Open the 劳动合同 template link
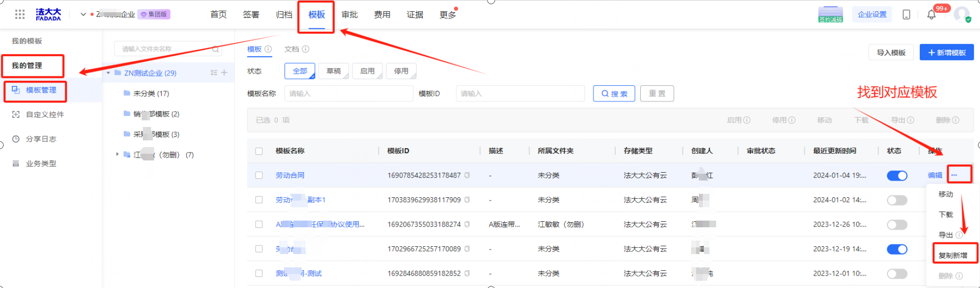This screenshot has height=288, width=980. coord(290,175)
